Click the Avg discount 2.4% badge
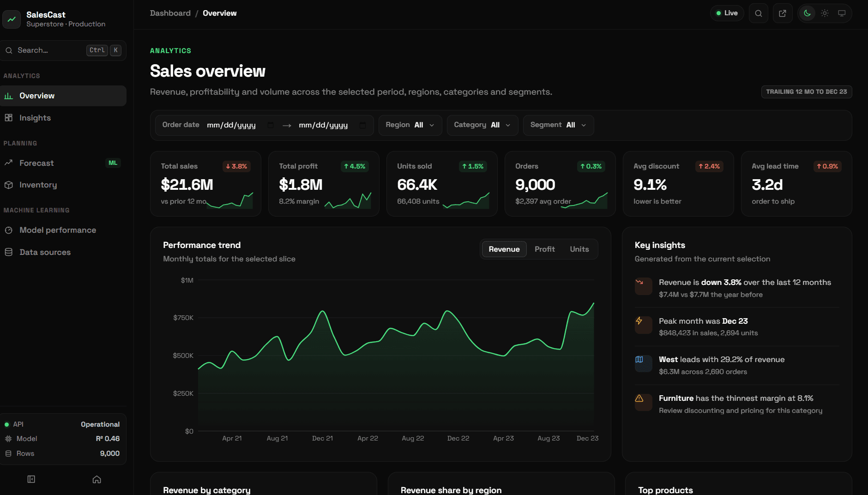868x495 pixels. (x=709, y=166)
